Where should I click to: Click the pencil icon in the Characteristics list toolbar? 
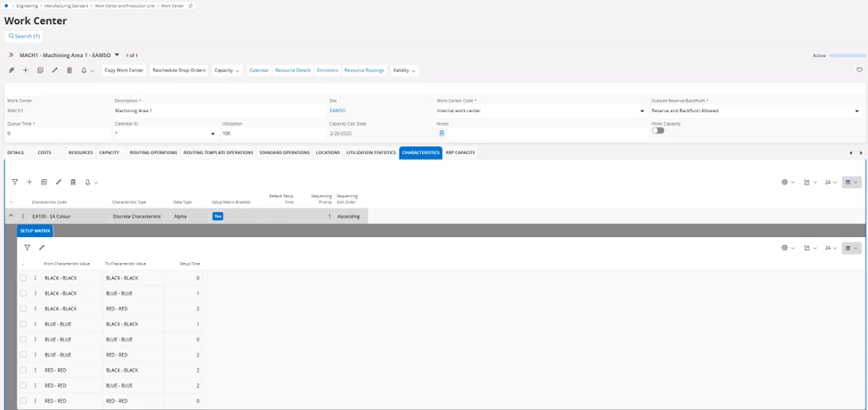[x=59, y=182]
